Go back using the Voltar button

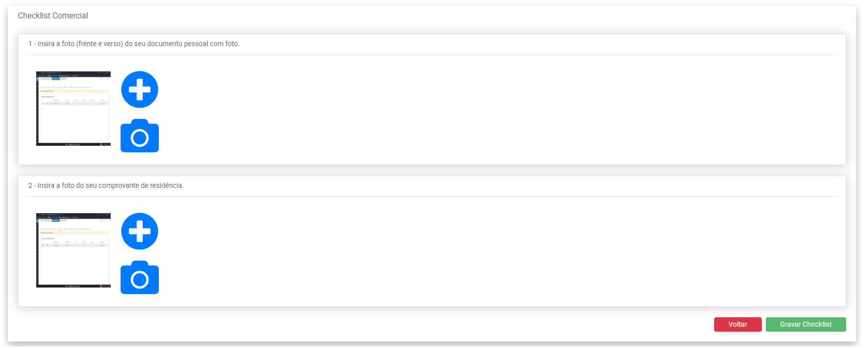click(737, 324)
